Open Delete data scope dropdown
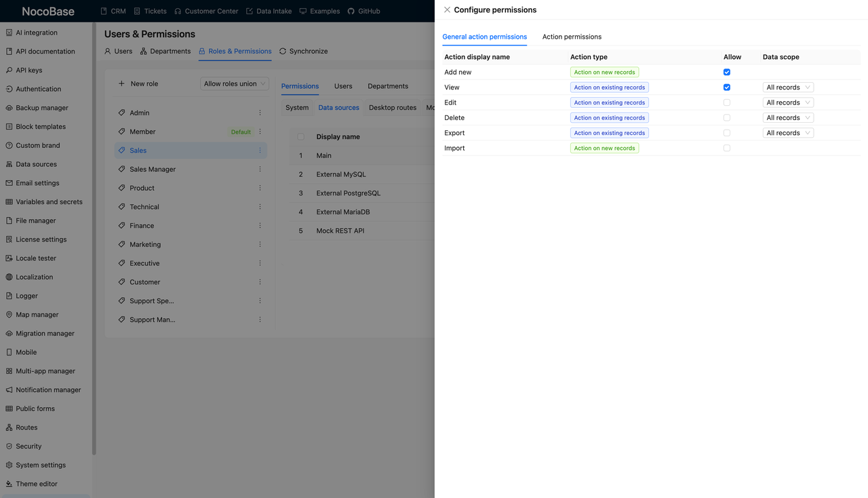The width and height of the screenshot is (868, 498). tap(788, 117)
